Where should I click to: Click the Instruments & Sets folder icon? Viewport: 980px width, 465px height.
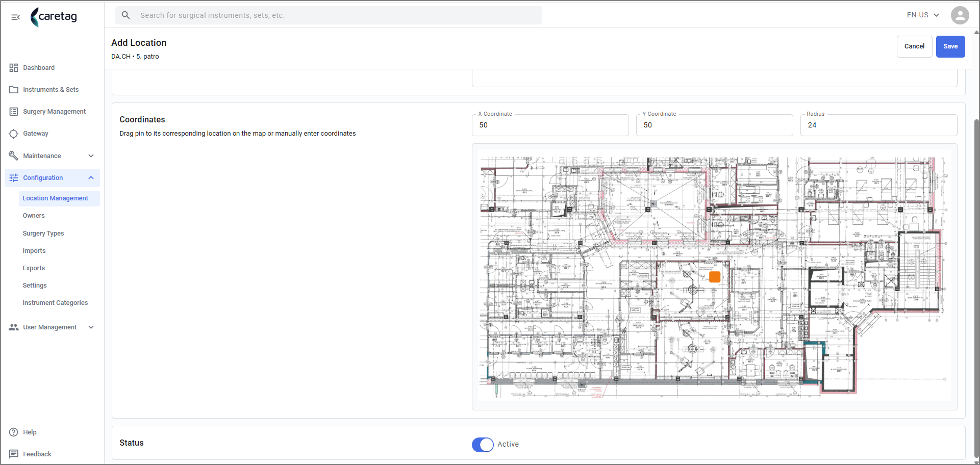click(x=14, y=90)
